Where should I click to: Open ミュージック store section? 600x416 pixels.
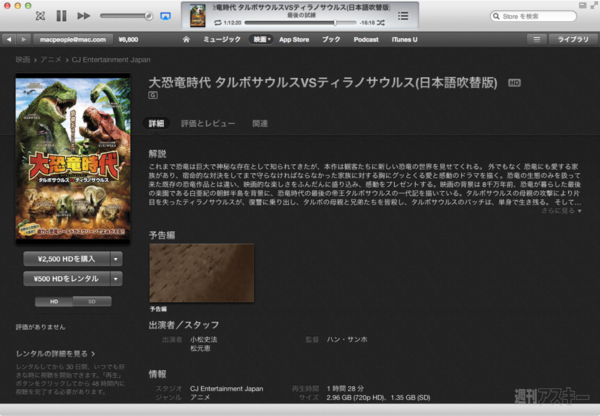[x=222, y=39]
